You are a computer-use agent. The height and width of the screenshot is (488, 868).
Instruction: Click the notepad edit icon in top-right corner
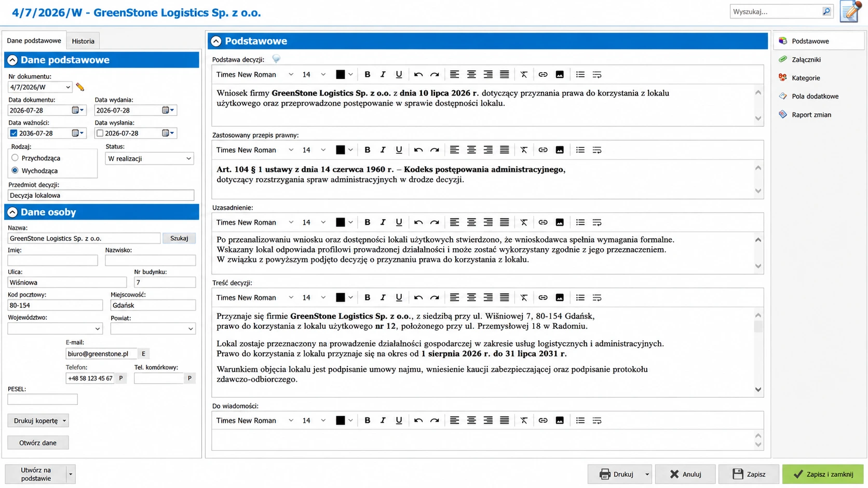(x=850, y=11)
